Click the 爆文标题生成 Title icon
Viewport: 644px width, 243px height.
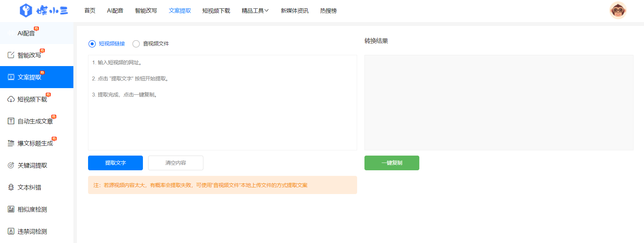(11, 143)
